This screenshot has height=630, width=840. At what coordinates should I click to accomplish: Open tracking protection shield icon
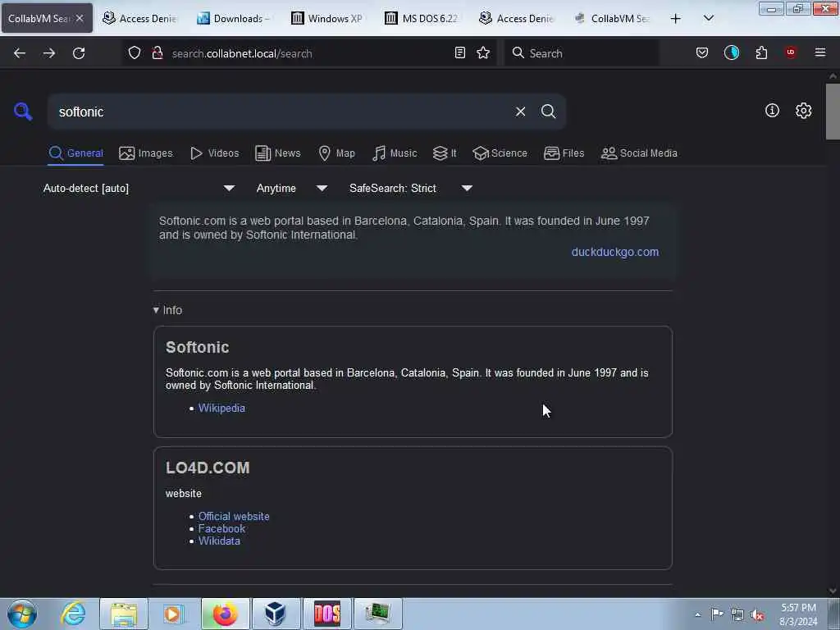[x=135, y=52]
